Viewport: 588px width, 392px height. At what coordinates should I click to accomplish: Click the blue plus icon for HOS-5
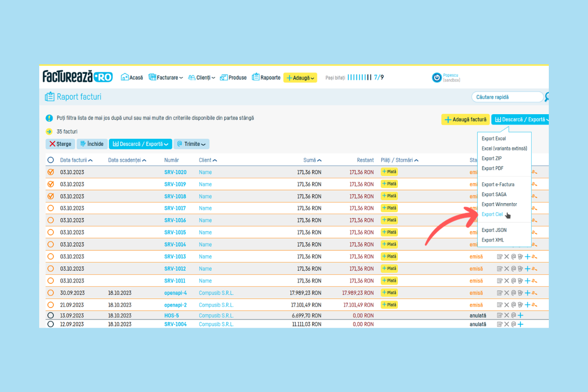coord(520,316)
